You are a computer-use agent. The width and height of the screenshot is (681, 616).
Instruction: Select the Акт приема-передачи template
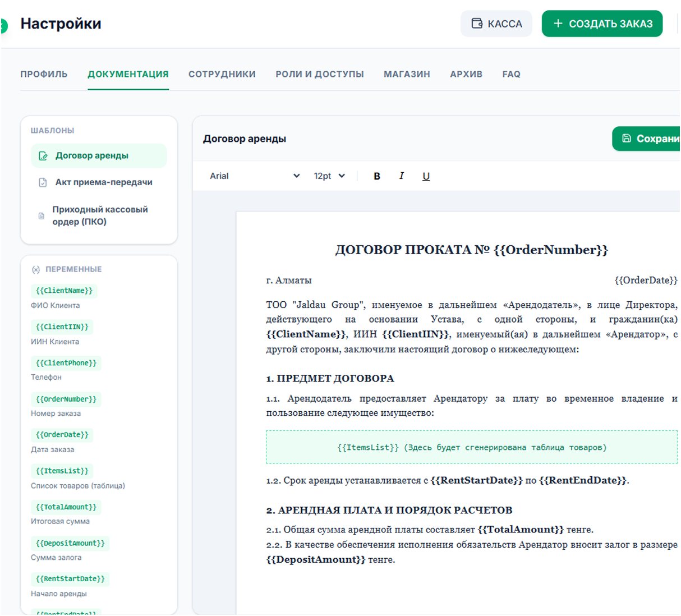point(99,182)
